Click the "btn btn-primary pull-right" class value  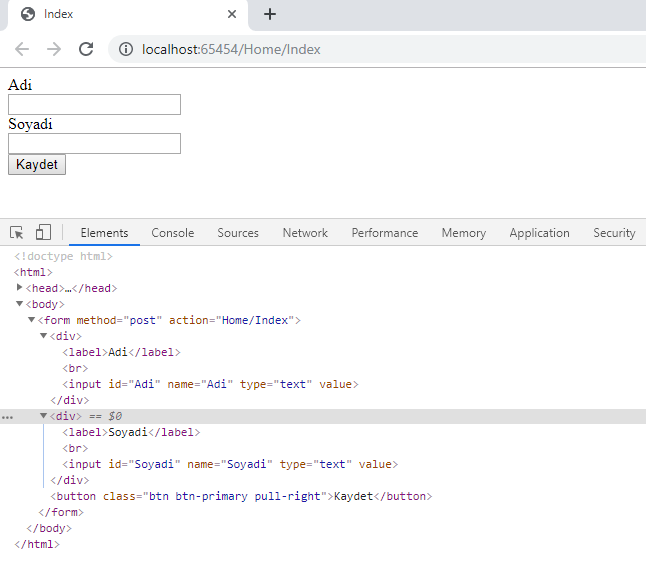tap(234, 496)
